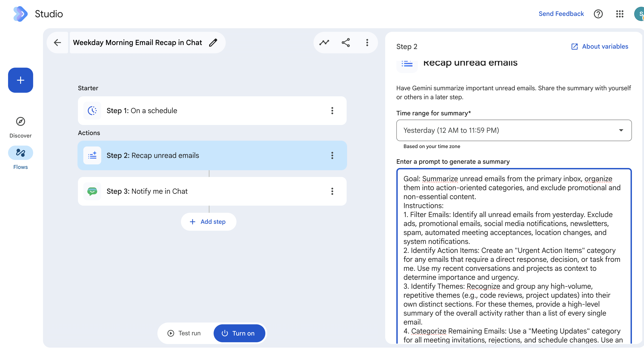644x353 pixels.
Task: Click the Chat bubble icon in Step 3
Action: 92,191
